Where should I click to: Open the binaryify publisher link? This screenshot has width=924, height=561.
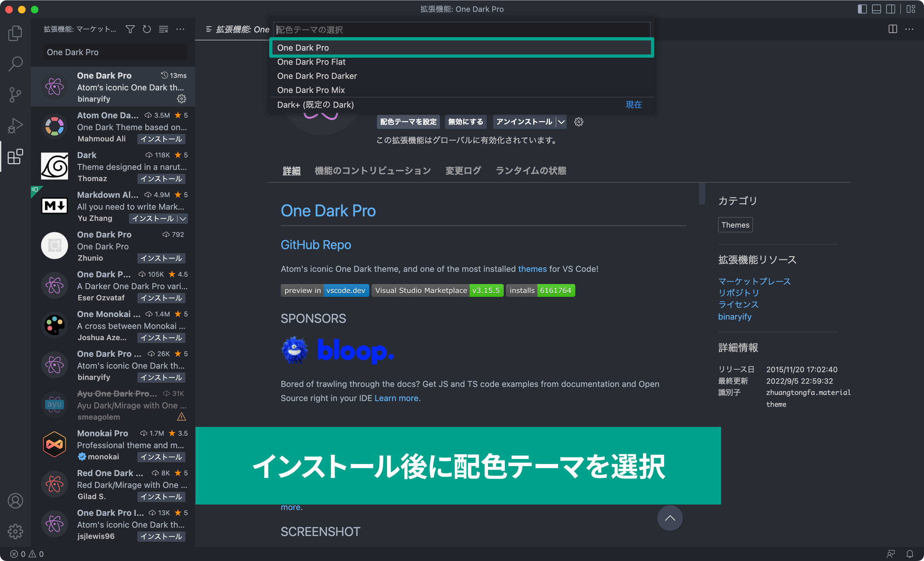[735, 317]
